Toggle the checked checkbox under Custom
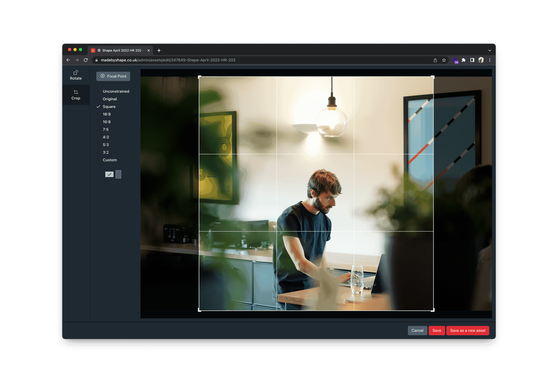 tap(110, 174)
